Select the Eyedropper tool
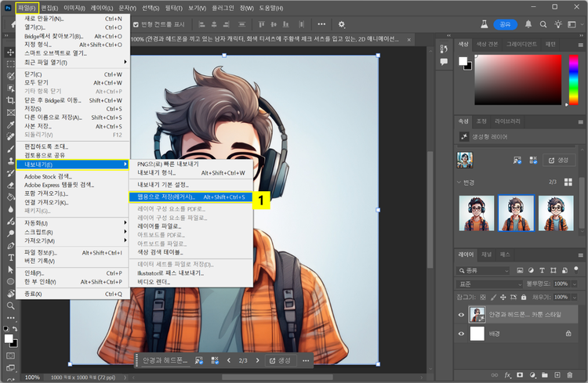 pyautogui.click(x=10, y=124)
